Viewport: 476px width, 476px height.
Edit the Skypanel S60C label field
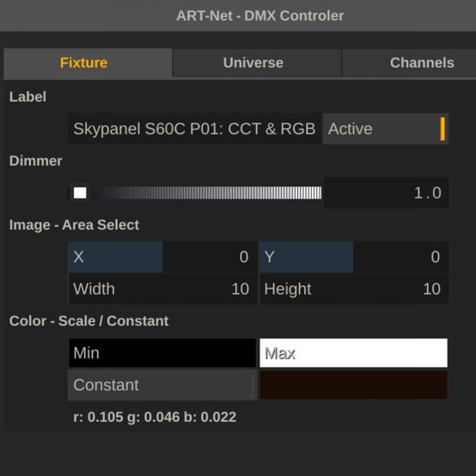tap(194, 129)
